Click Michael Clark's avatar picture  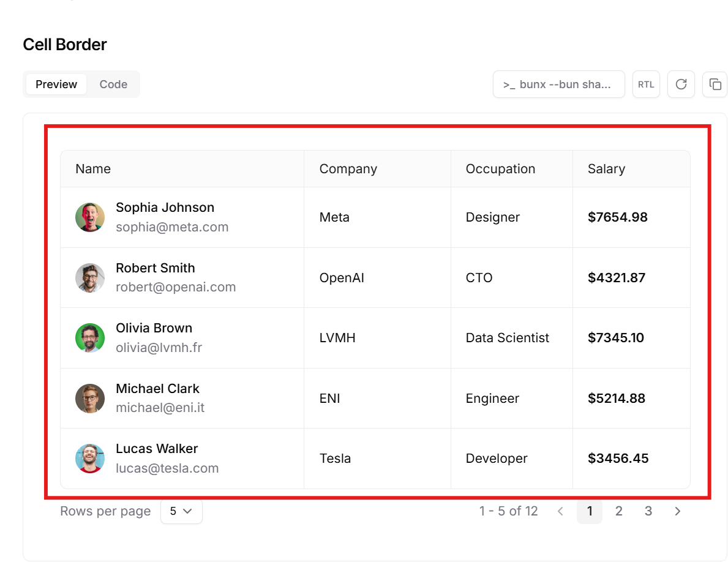tap(90, 399)
